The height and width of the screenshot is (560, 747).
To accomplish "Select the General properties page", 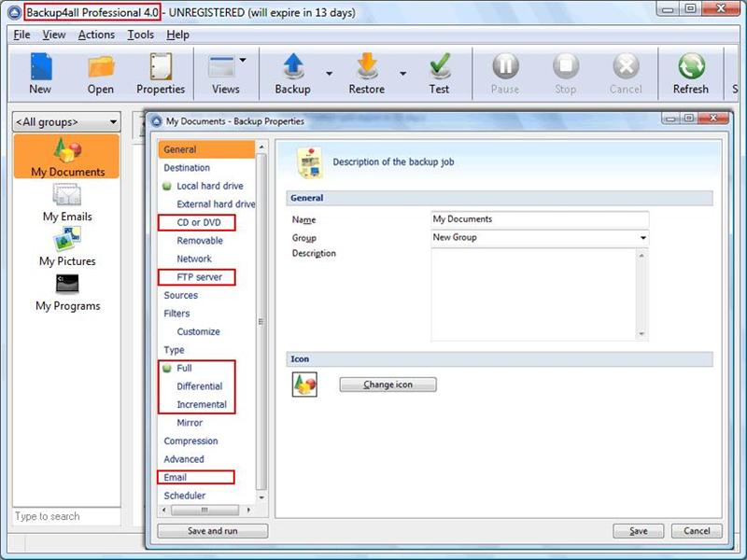I will coord(206,149).
